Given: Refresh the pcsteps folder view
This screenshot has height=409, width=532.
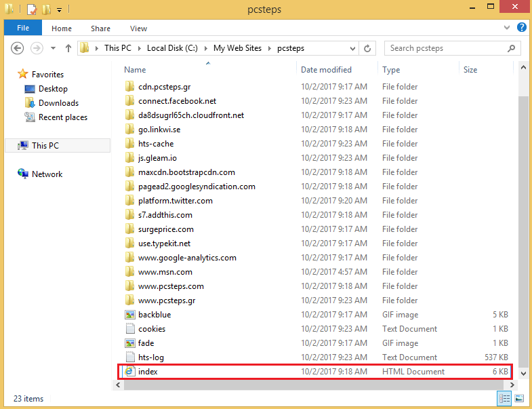Looking at the screenshot, I should 367,49.
